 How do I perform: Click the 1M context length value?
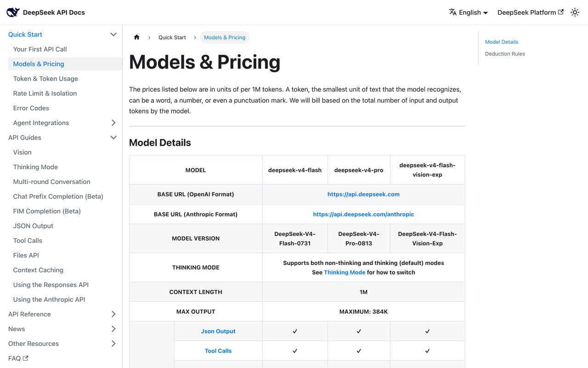point(363,292)
